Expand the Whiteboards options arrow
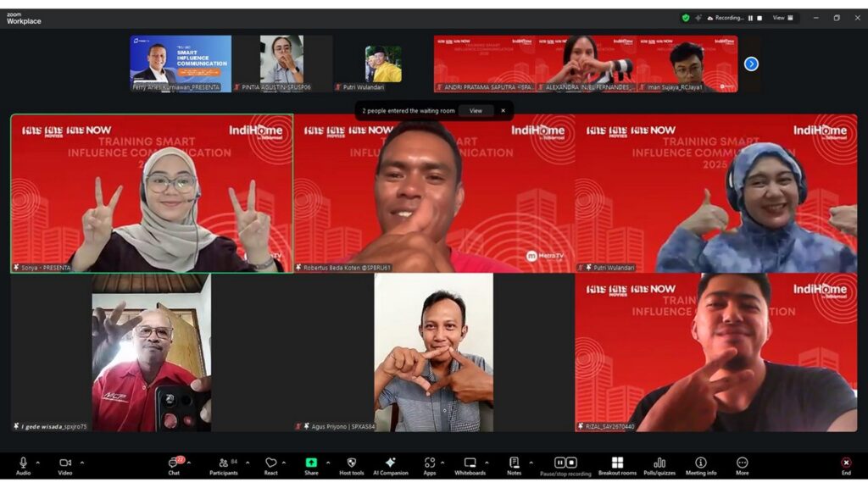868x488 pixels. (487, 463)
